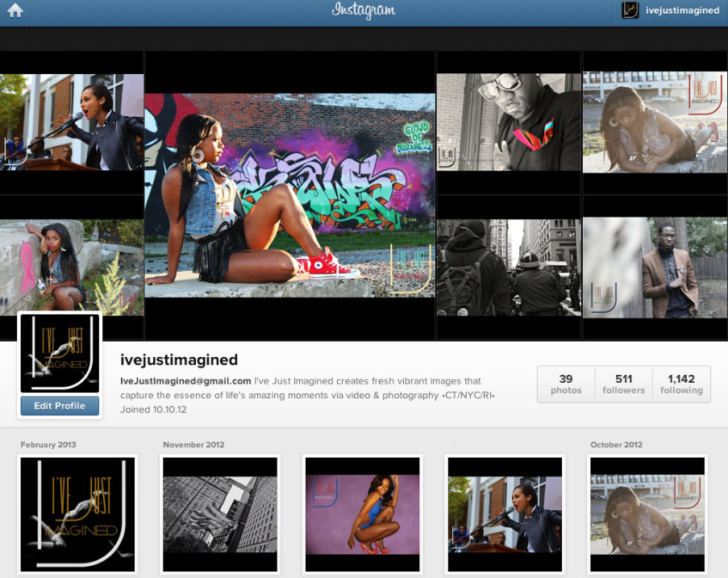Open the February 2013 logo photo thumbnail
Image resolution: width=728 pixels, height=578 pixels.
pos(77,514)
